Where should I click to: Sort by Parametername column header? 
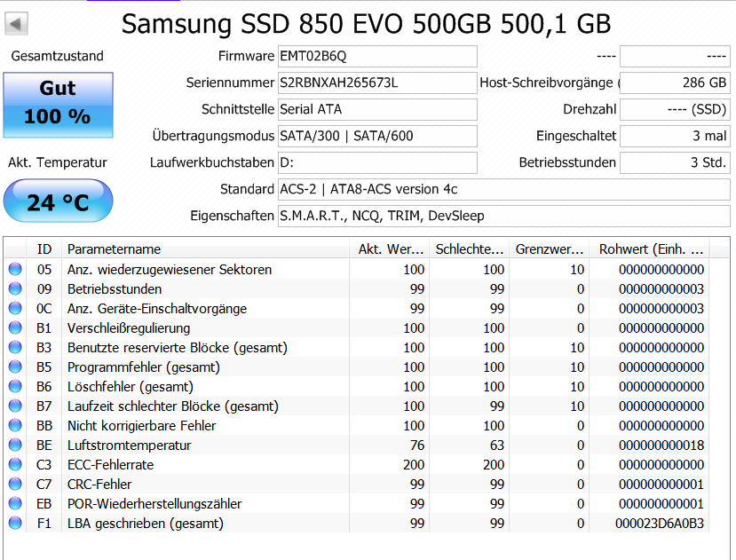pyautogui.click(x=206, y=248)
